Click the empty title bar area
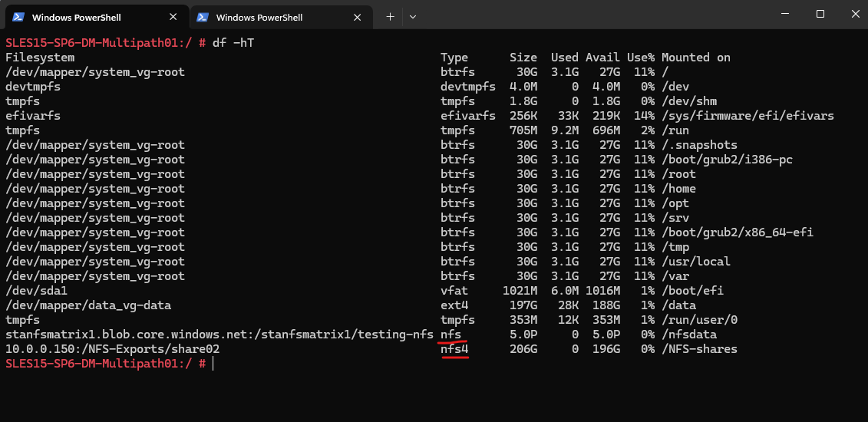This screenshot has width=868, height=422. [592, 15]
